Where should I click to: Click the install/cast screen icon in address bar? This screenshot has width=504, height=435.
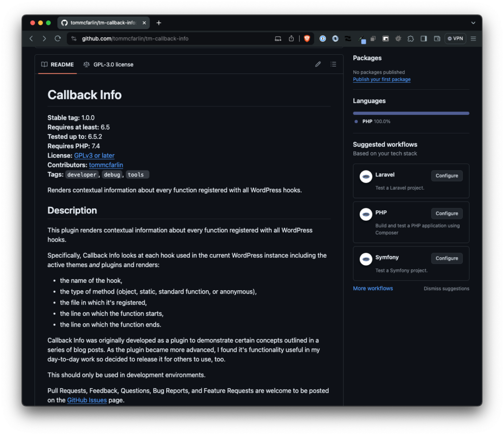pyautogui.click(x=278, y=38)
